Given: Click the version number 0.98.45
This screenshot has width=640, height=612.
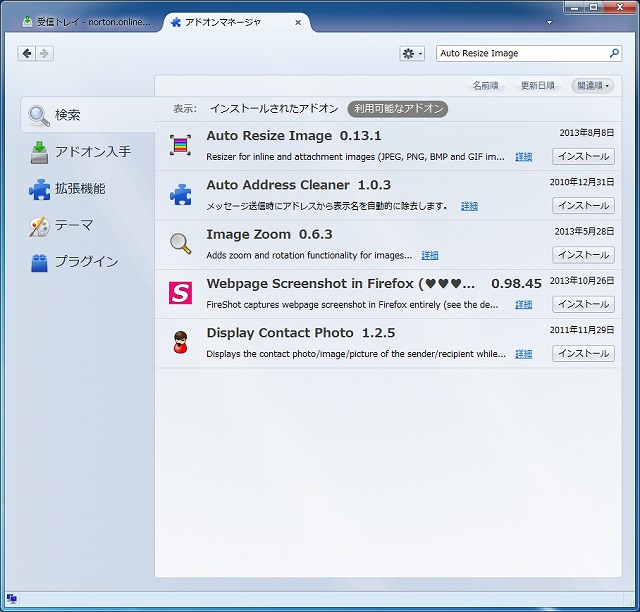Looking at the screenshot, I should tap(516, 284).
